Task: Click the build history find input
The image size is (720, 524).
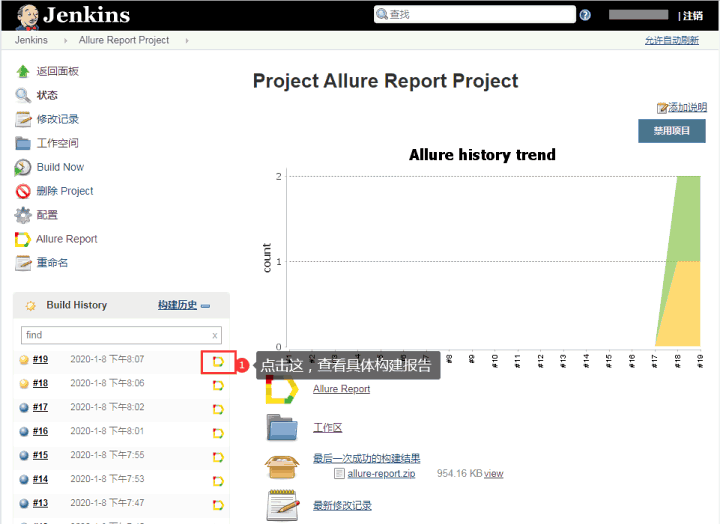Action: [121, 335]
